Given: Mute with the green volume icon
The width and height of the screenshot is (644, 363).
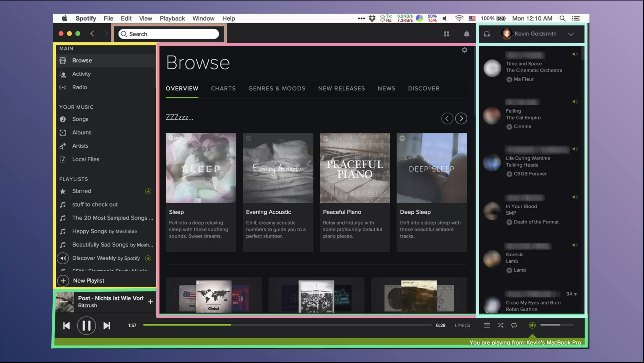Looking at the screenshot, I should (x=532, y=325).
